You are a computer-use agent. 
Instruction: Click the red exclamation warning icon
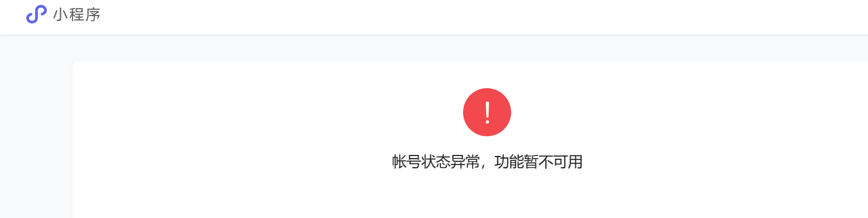point(487,112)
